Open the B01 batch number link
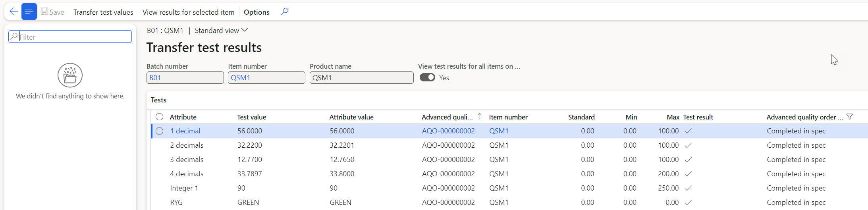This screenshot has height=210, width=868. click(155, 78)
